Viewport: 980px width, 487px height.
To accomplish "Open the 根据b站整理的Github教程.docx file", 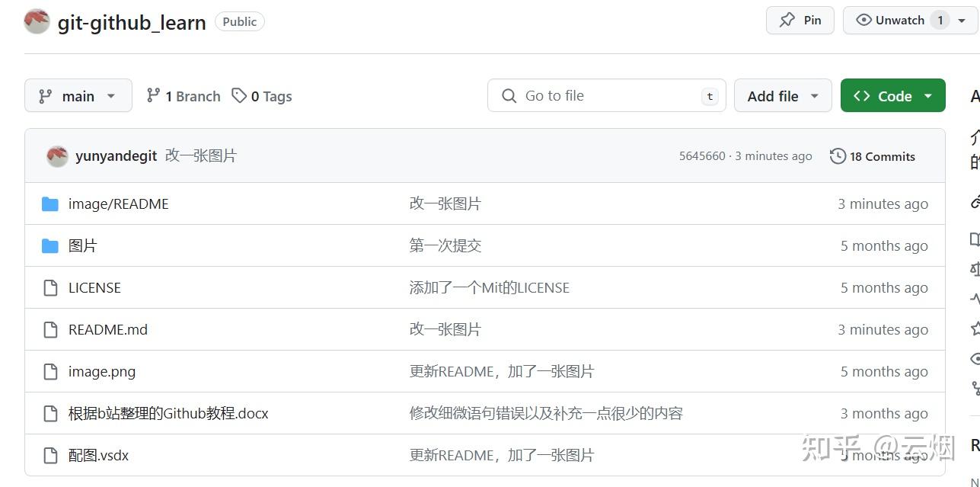I will 168,413.
